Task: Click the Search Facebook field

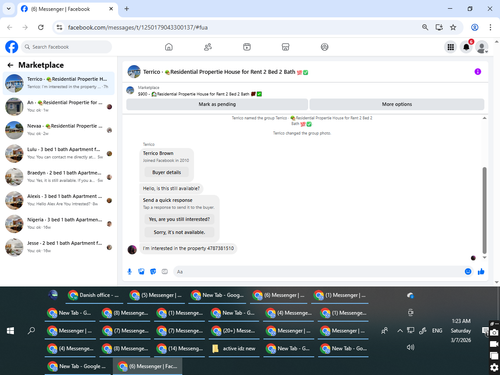Action: pyautogui.click(x=67, y=47)
